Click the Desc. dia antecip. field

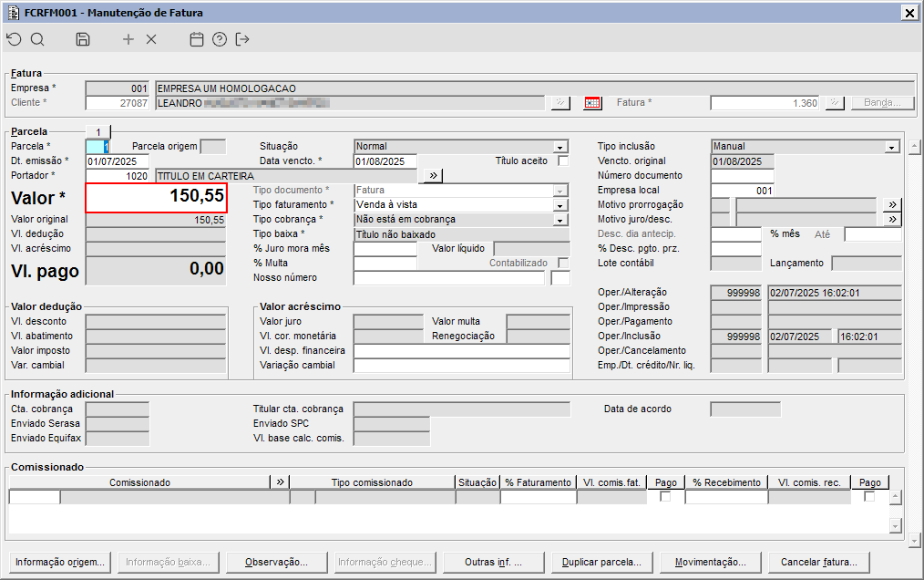(x=736, y=234)
